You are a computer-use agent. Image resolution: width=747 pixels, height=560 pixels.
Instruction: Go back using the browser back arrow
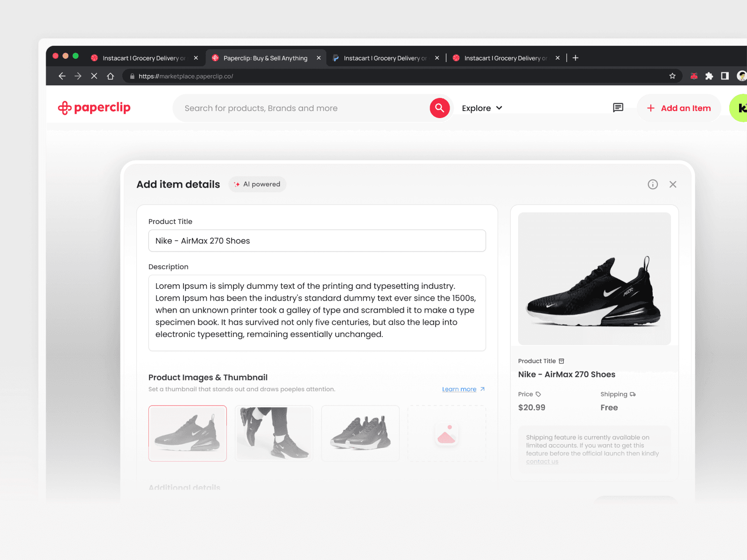pyautogui.click(x=62, y=76)
